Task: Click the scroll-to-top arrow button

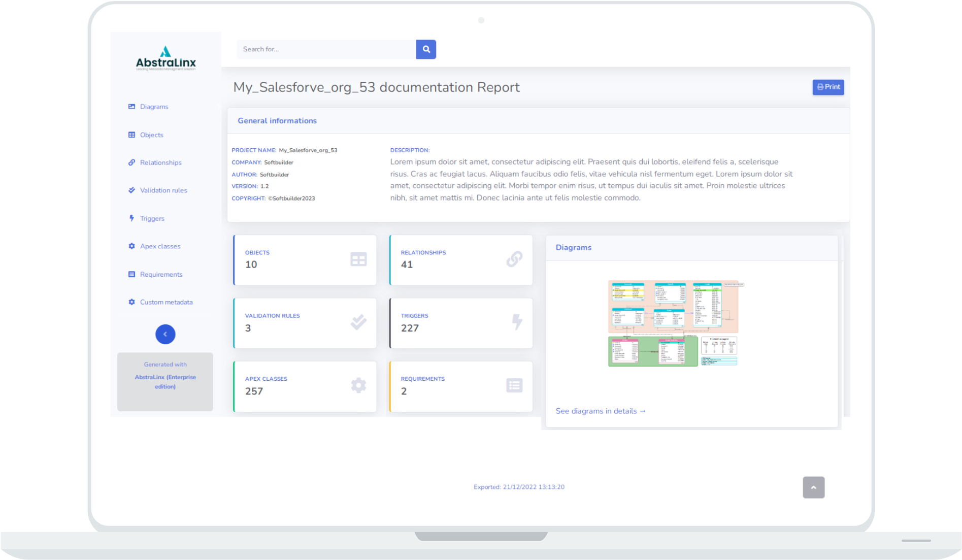Action: tap(813, 487)
